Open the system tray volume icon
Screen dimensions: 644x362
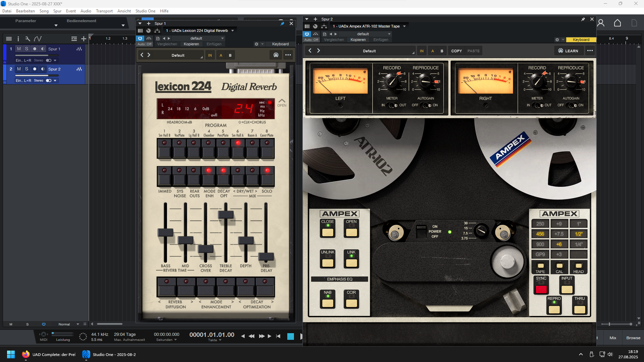click(x=610, y=354)
